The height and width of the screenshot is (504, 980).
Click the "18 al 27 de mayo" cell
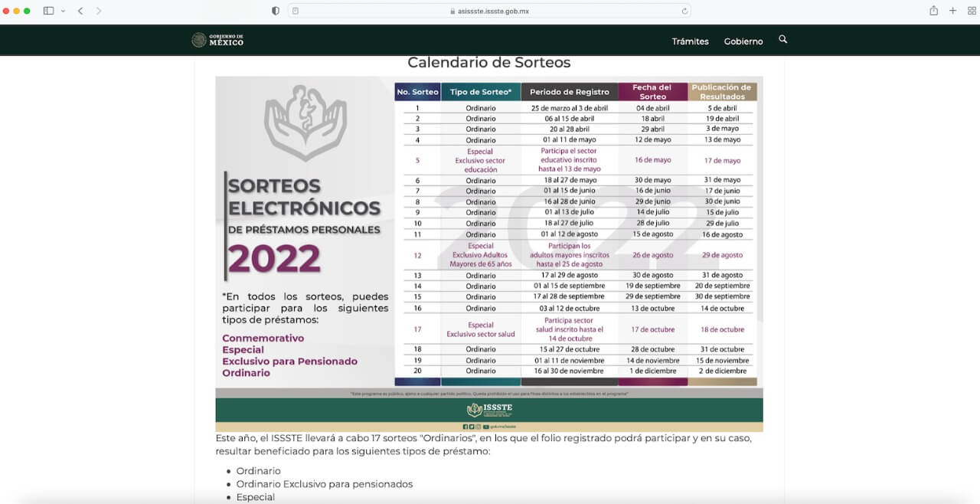[570, 181]
